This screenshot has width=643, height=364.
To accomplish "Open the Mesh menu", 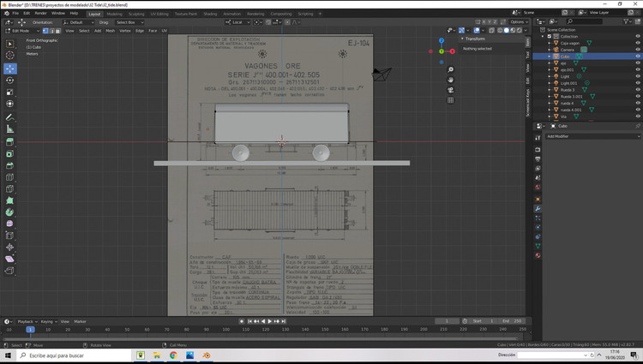I will (111, 31).
